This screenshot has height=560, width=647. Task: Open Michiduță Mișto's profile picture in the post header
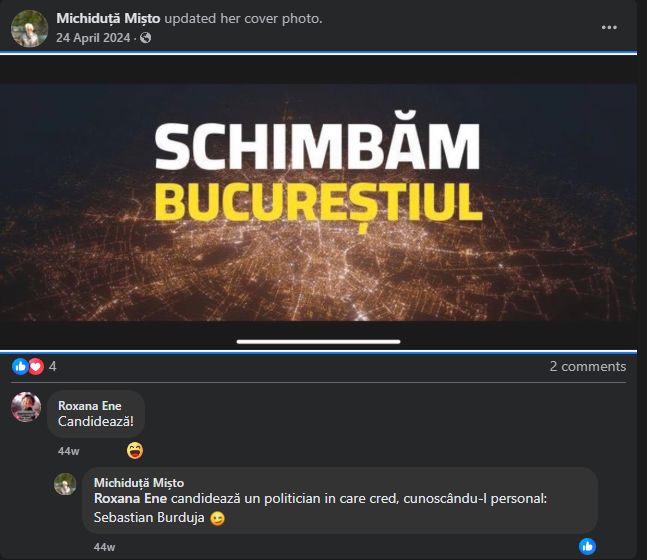[29, 28]
